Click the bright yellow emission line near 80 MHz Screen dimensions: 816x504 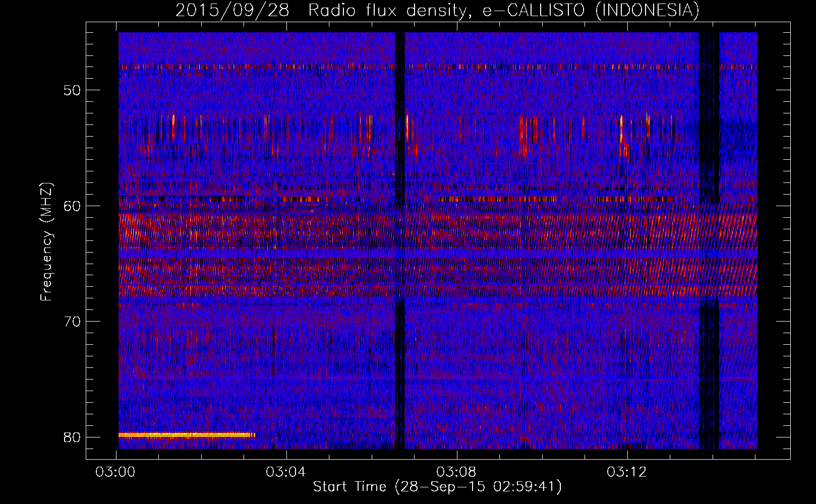(x=187, y=434)
